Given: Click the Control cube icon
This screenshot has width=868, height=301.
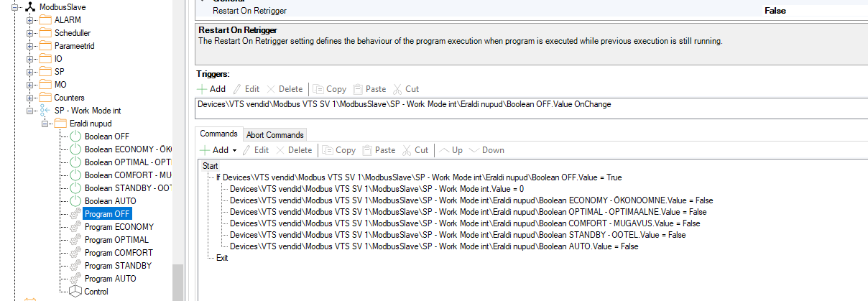Looking at the screenshot, I should tap(75, 292).
